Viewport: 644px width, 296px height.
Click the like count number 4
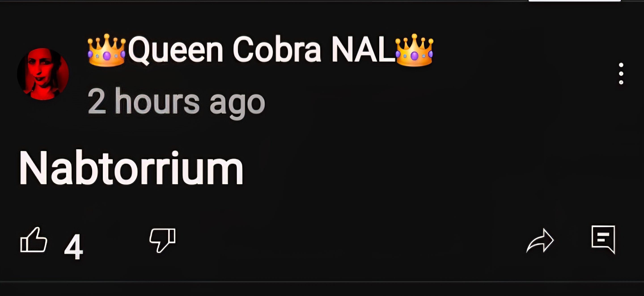tap(74, 247)
